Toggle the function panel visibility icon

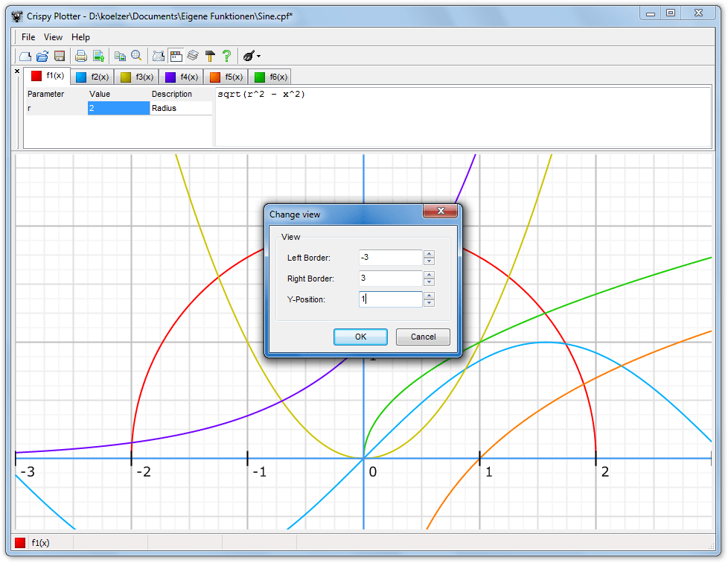coord(176,56)
